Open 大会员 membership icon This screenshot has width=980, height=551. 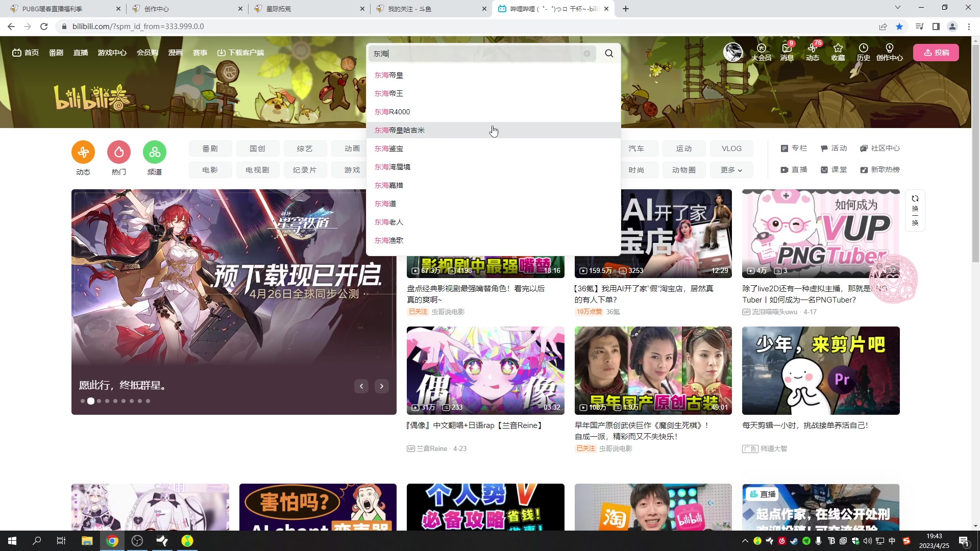(761, 52)
